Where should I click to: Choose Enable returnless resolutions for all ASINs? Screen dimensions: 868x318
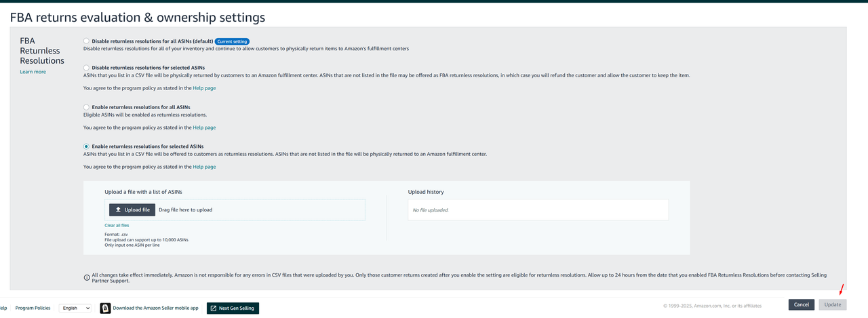pos(86,107)
